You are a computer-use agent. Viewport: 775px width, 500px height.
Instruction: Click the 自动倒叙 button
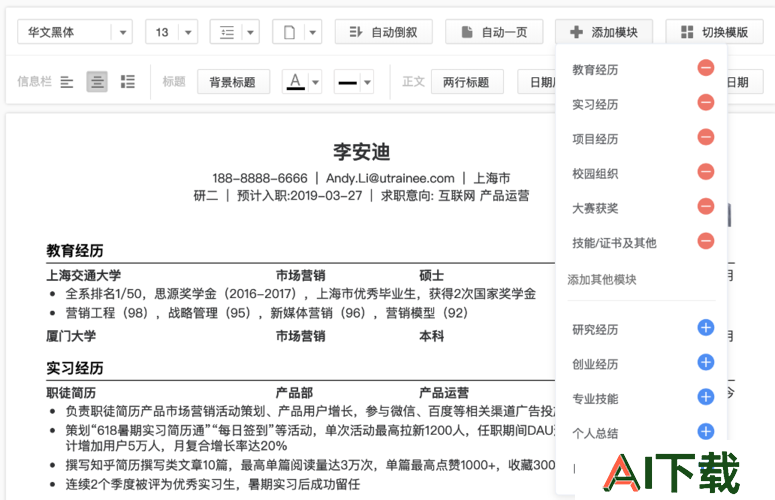pos(384,32)
